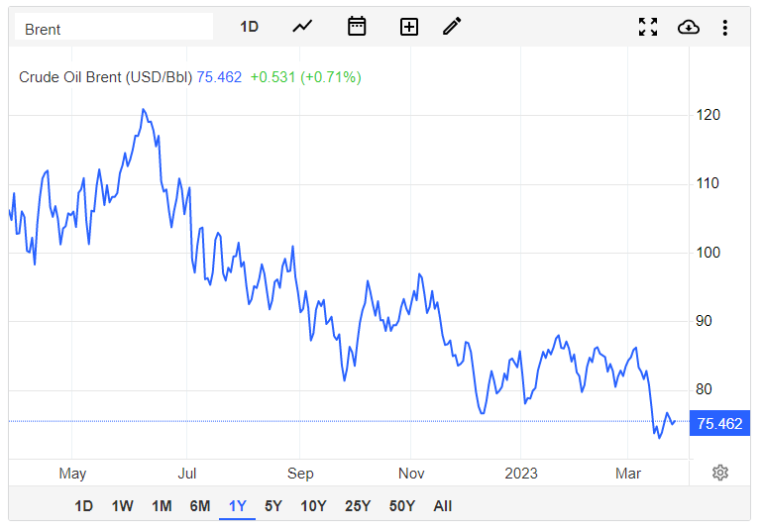Click the 120 price axis label
Viewport: 762px width, 532px height.
708,115
